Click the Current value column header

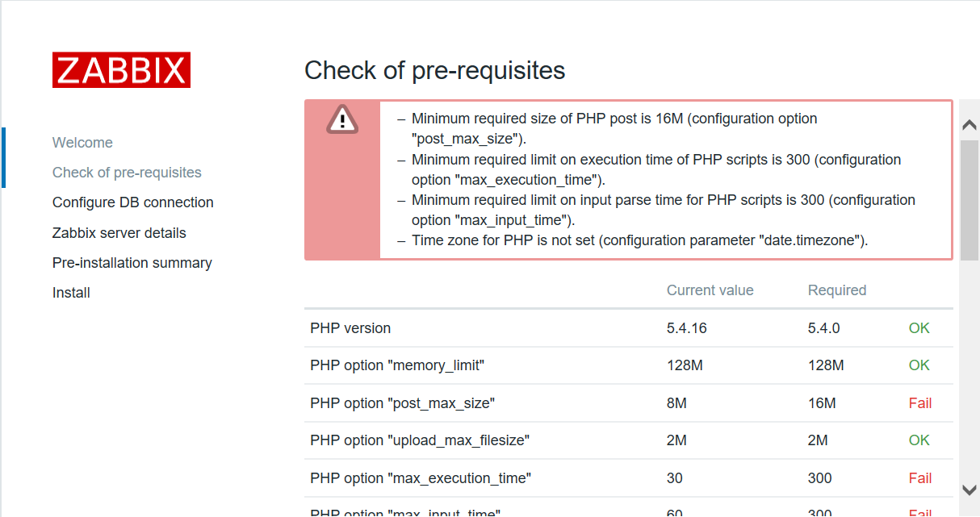(x=710, y=290)
